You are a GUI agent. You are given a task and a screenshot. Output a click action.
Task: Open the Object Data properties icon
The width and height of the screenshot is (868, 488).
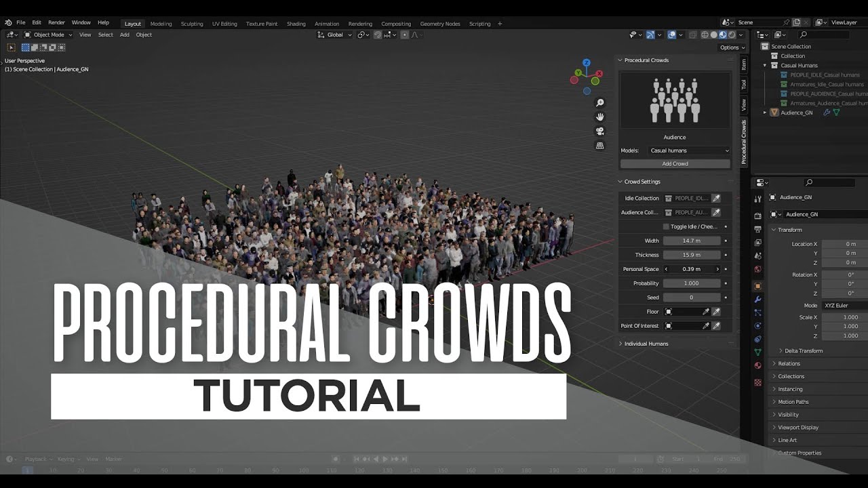click(758, 352)
